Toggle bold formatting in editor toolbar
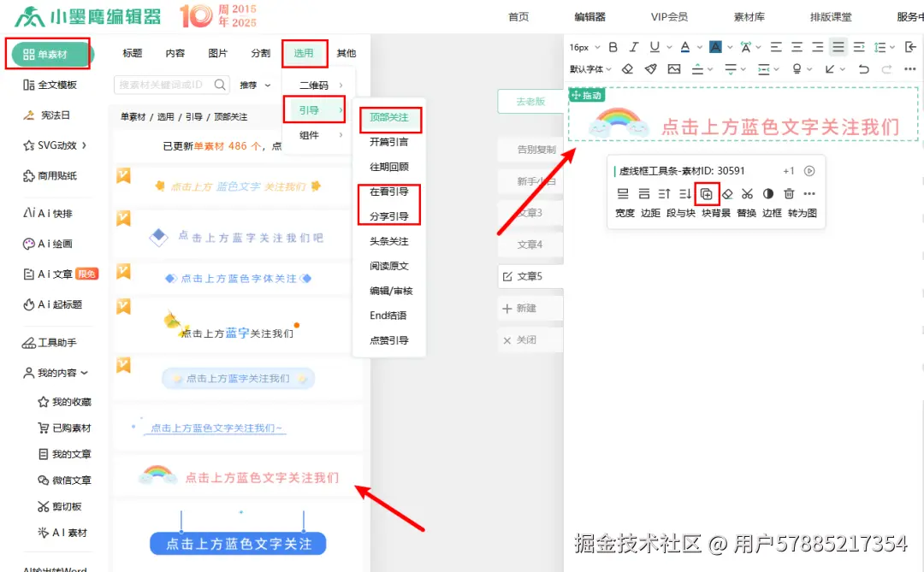This screenshot has width=924, height=572. tap(613, 47)
